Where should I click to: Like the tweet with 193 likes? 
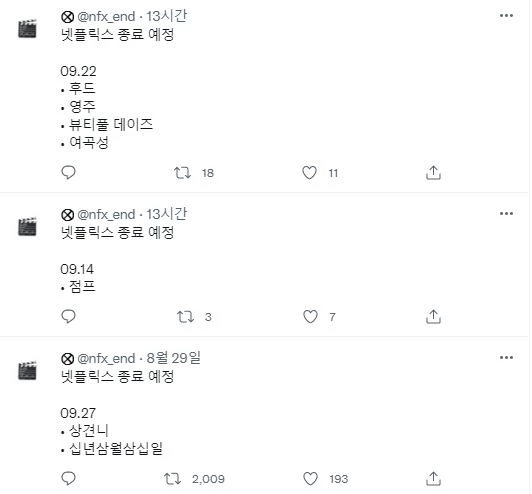[310, 479]
